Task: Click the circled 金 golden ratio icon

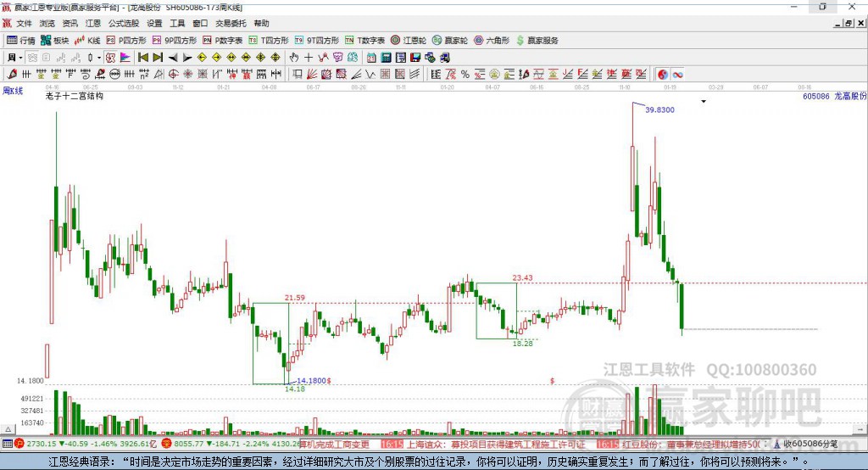Action: coord(494,75)
